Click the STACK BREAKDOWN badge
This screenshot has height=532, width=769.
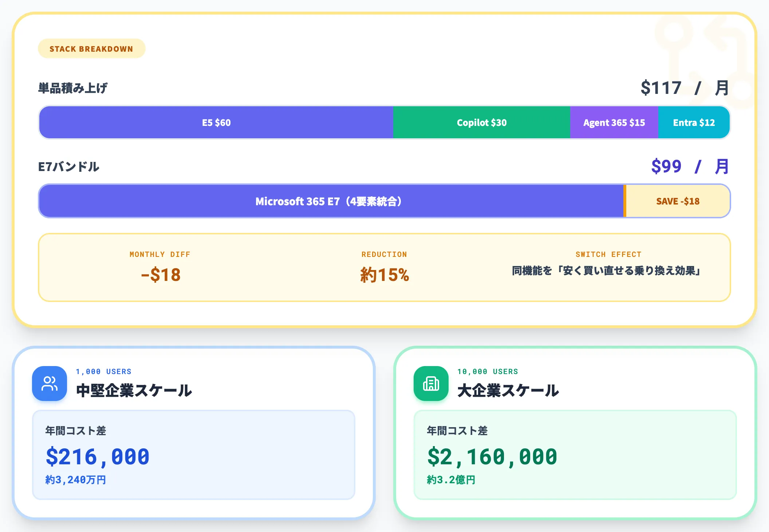tap(91, 49)
